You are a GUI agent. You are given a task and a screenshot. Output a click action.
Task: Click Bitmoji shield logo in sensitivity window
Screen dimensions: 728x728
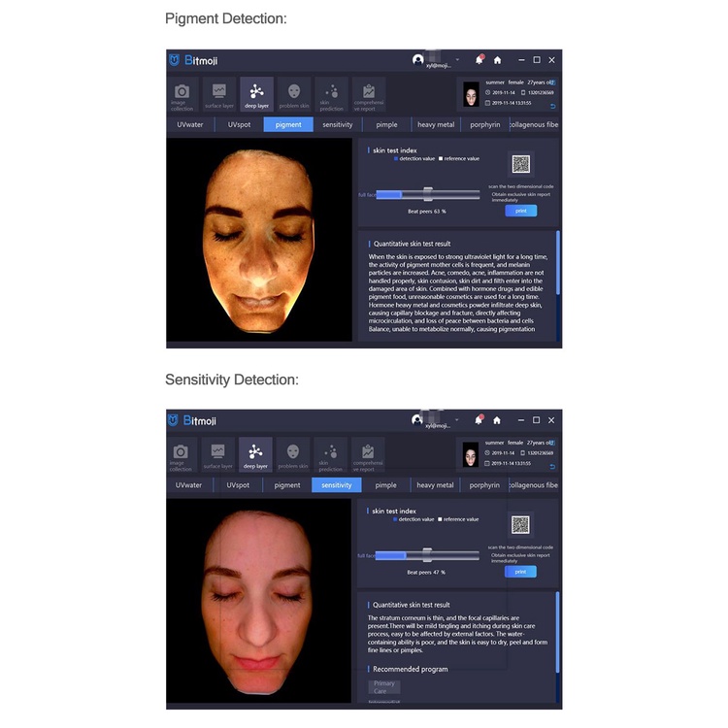coord(174,420)
